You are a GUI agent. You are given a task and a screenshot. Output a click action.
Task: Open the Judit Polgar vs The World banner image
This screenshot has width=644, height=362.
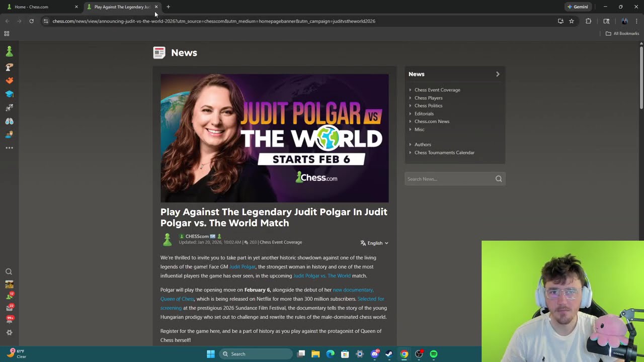[275, 138]
